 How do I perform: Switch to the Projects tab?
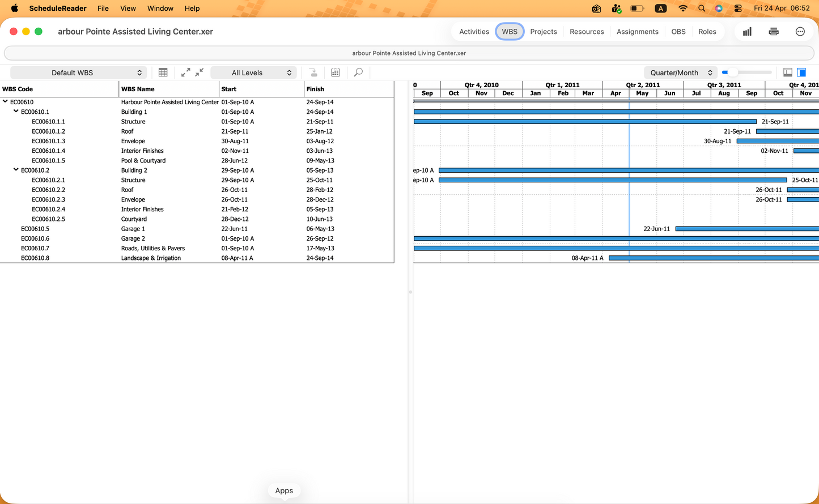point(544,32)
